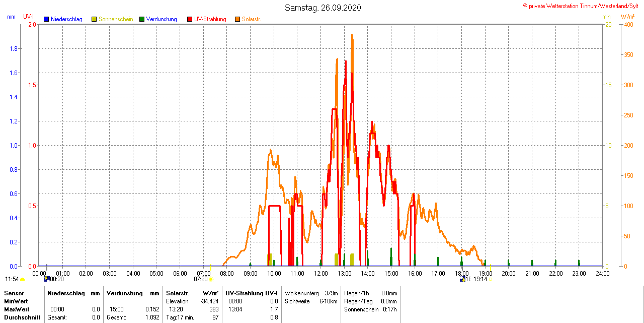Click the 13:00 time axis label
The image size is (644, 323).
click(x=344, y=273)
